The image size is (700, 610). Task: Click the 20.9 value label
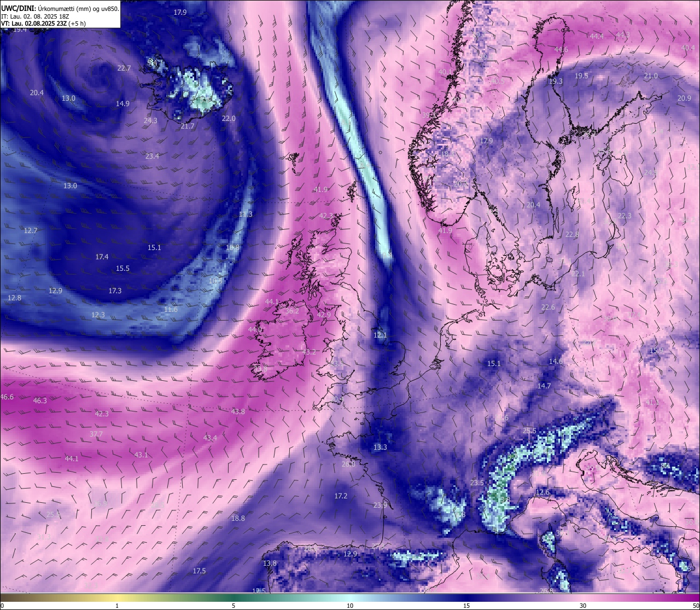pos(684,98)
